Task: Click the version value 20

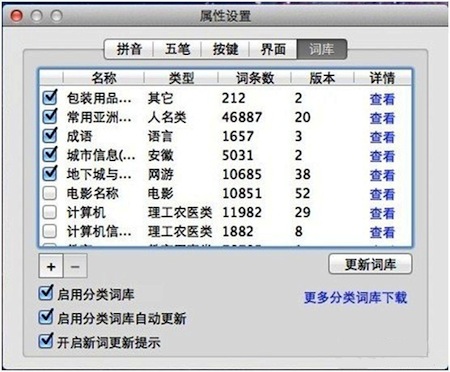Action: 303,117
